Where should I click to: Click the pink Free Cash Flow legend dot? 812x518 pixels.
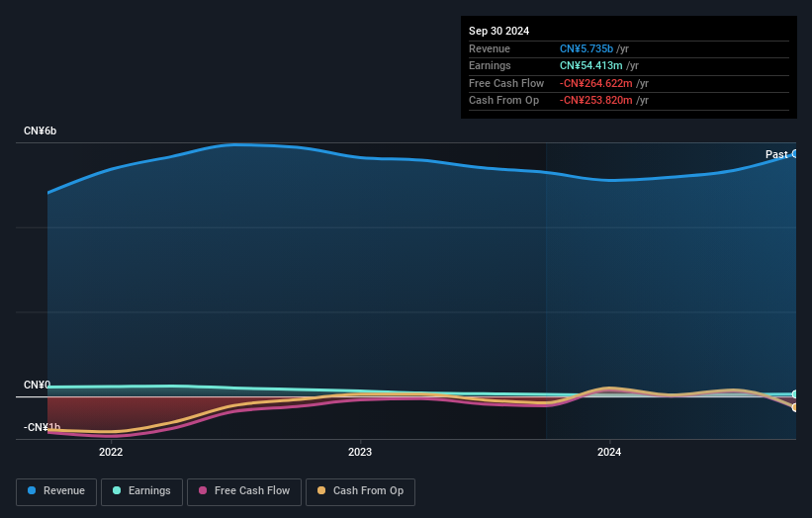pyautogui.click(x=203, y=490)
